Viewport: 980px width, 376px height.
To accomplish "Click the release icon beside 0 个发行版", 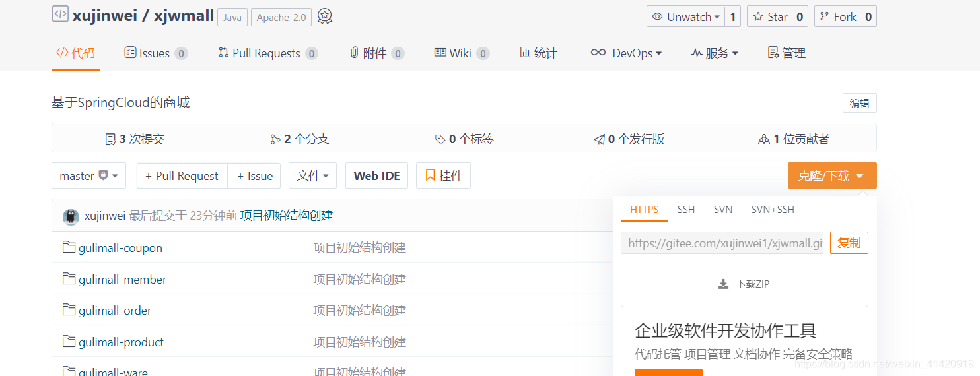I will [599, 139].
